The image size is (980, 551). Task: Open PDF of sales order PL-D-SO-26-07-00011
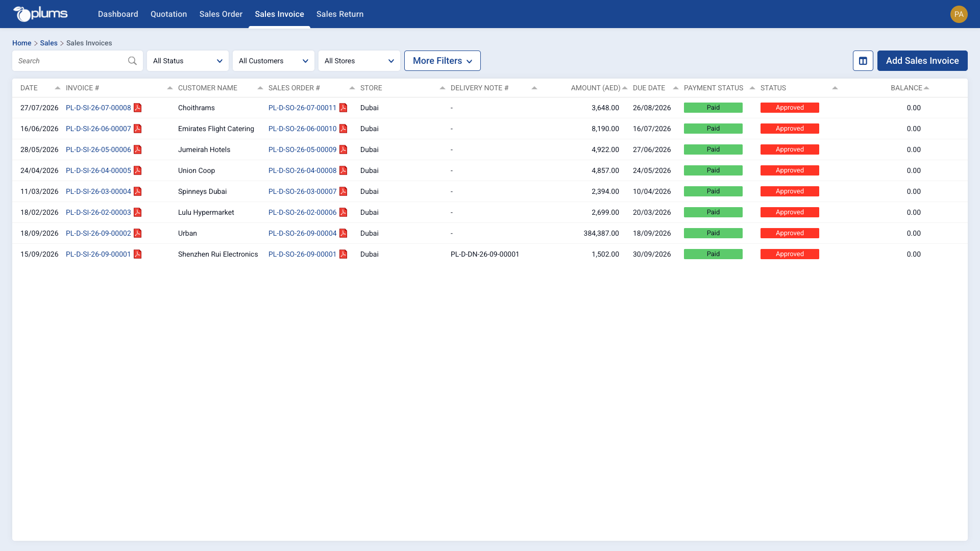344,108
